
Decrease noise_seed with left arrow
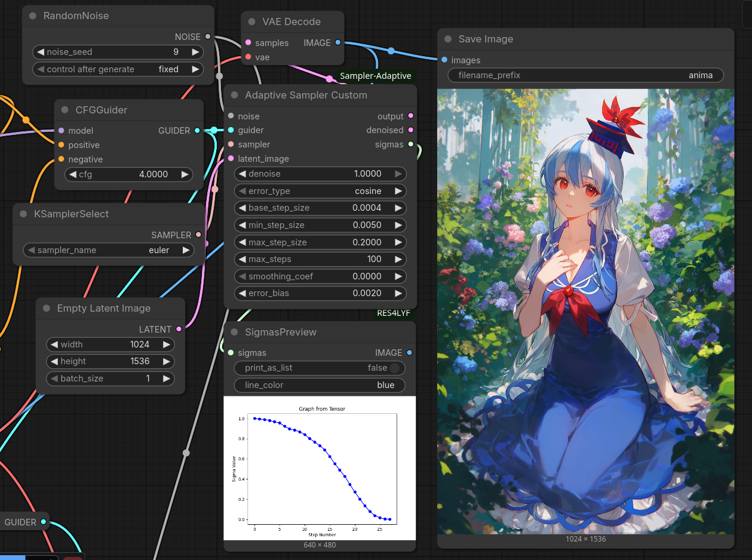40,52
